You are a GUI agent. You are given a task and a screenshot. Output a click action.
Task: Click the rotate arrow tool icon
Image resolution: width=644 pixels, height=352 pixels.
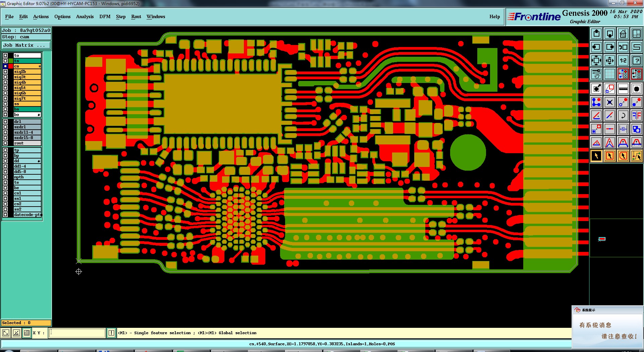pyautogui.click(x=623, y=116)
